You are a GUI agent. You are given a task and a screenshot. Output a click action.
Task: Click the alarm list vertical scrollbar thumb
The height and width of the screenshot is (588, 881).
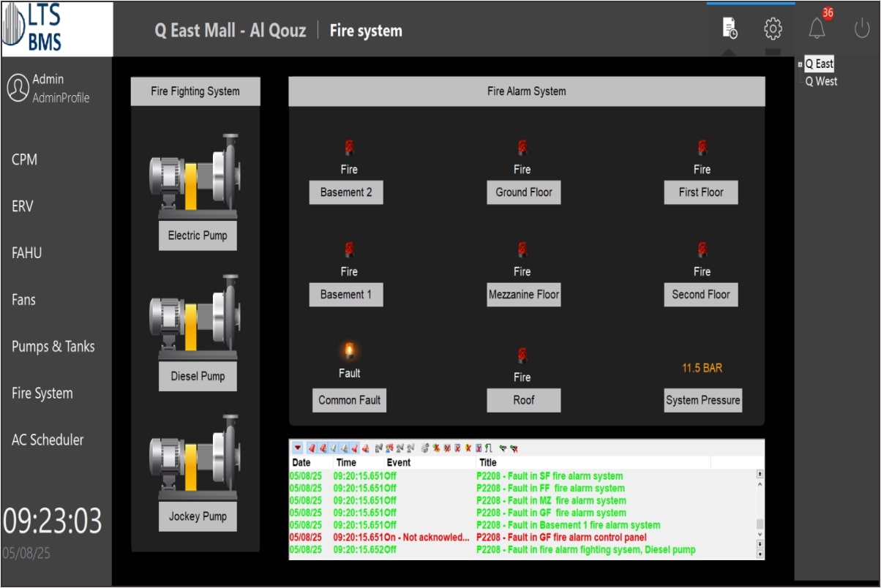[x=760, y=524]
